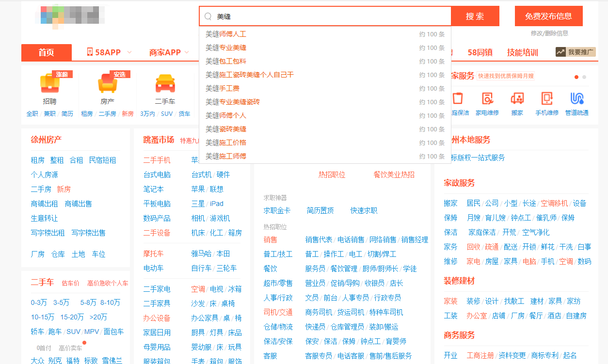608x364 pixels.
Task: Click the magnifier icon in search box
Action: (x=208, y=16)
